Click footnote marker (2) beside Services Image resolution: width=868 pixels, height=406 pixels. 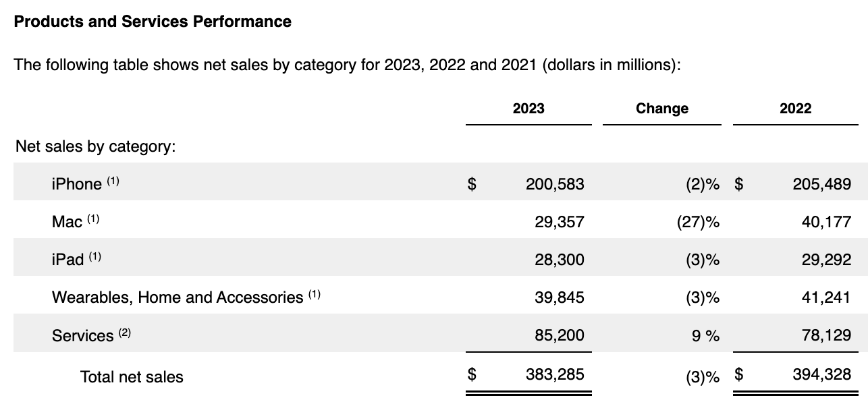tap(124, 332)
